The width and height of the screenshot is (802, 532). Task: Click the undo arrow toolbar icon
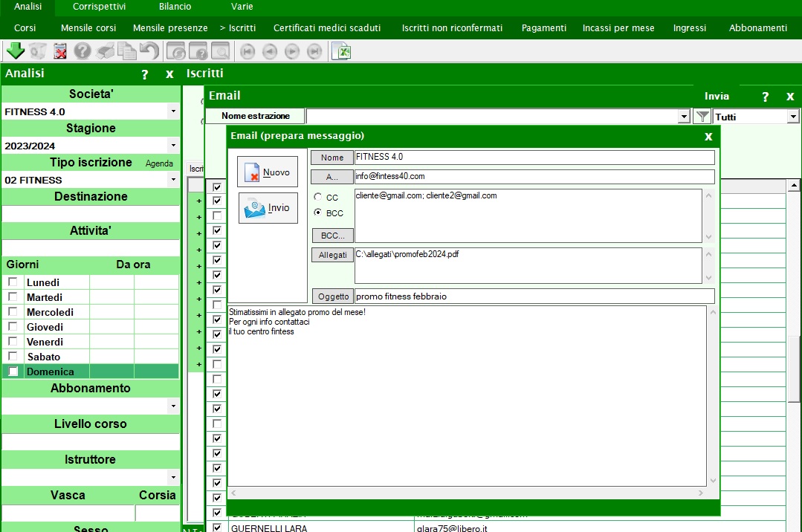149,51
